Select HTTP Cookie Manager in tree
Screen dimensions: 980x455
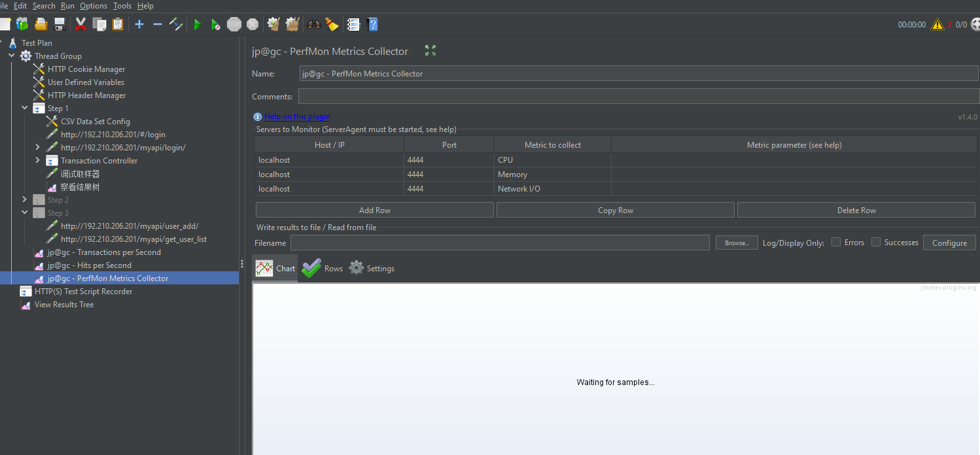(86, 69)
